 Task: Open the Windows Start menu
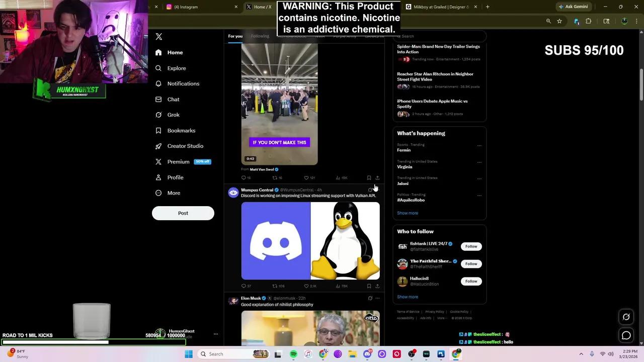(189, 354)
